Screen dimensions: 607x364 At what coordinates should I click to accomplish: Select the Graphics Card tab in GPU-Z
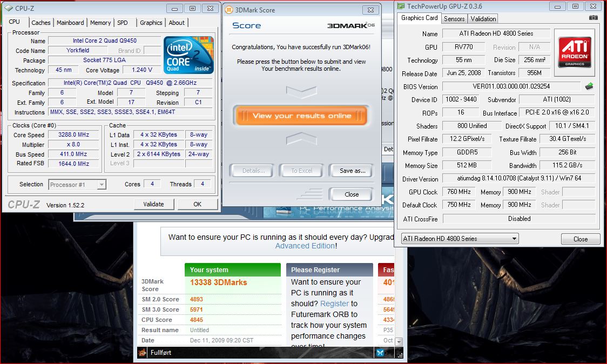point(419,18)
